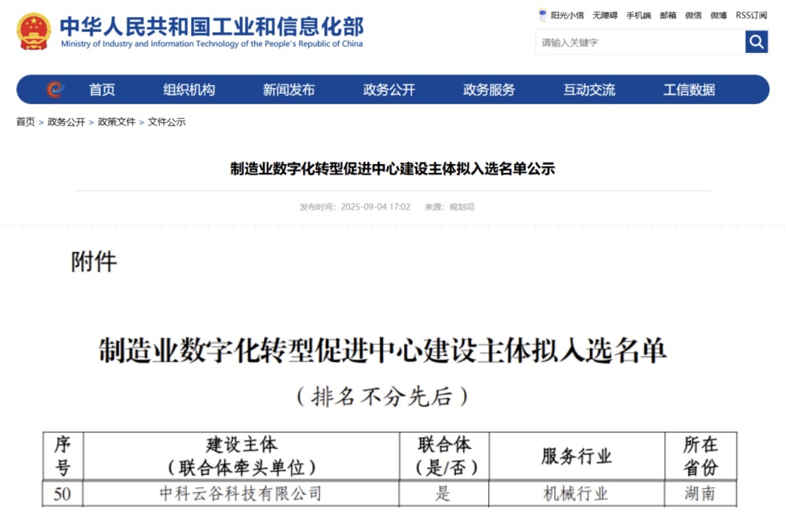The height and width of the screenshot is (532, 785).
Task: Go to 政务公开 in the breadcrumb
Action: [66, 122]
